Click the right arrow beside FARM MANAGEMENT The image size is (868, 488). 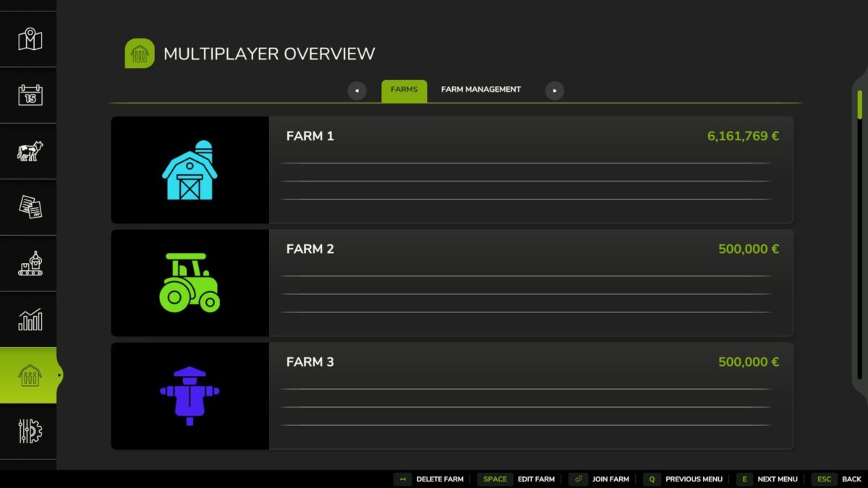[554, 90]
